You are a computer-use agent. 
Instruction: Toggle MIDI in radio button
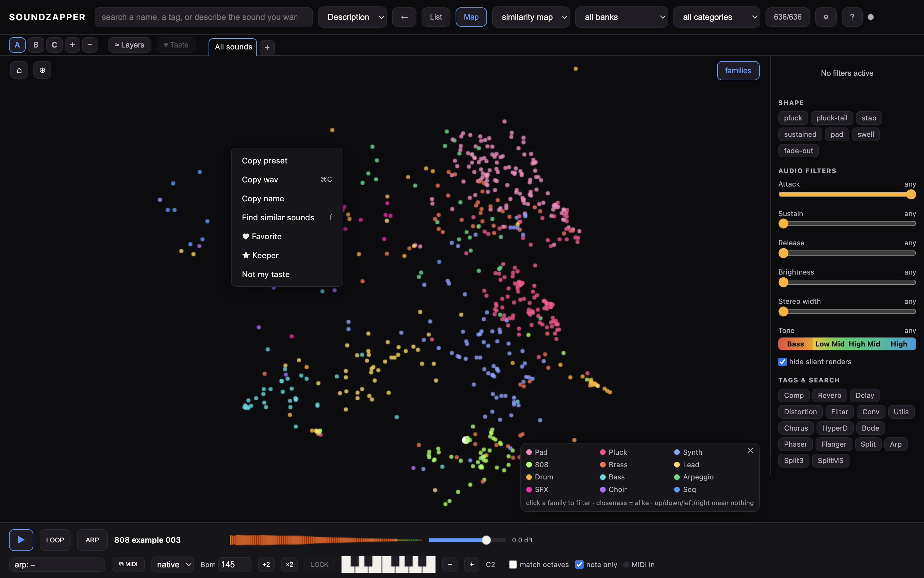point(626,565)
